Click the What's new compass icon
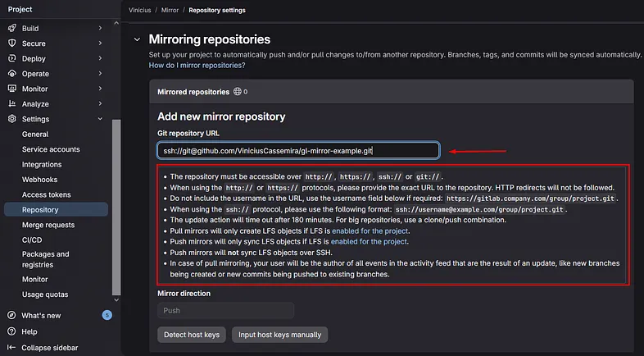 12,315
